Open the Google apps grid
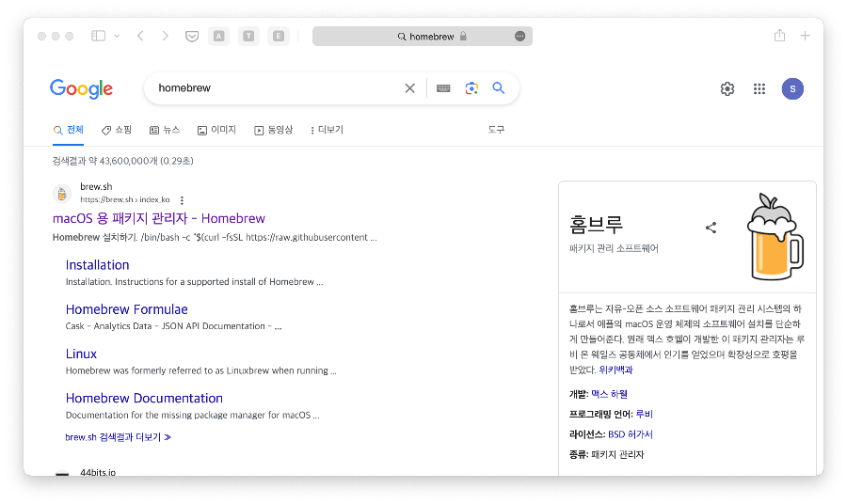Viewport: 847px width, 504px height. pyautogui.click(x=759, y=88)
